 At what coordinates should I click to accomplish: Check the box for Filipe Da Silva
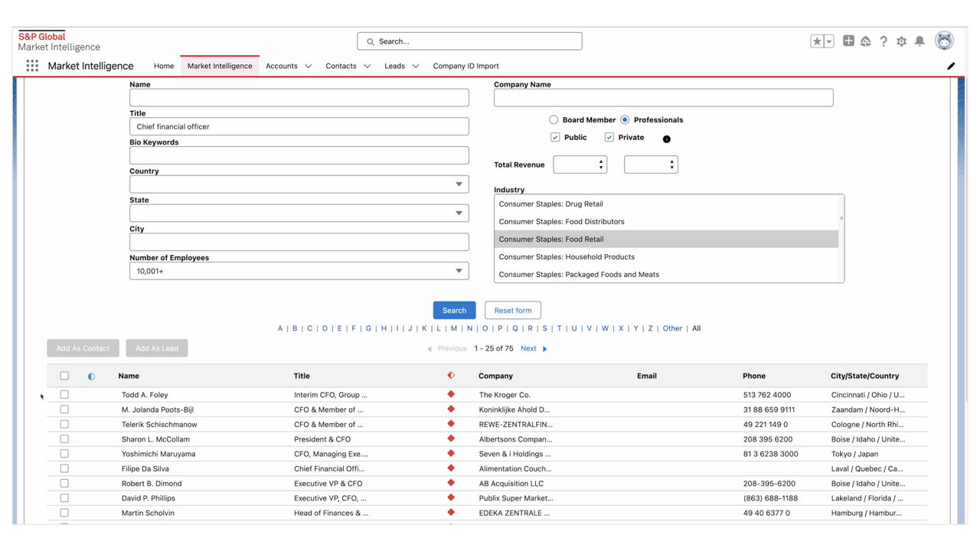point(64,468)
